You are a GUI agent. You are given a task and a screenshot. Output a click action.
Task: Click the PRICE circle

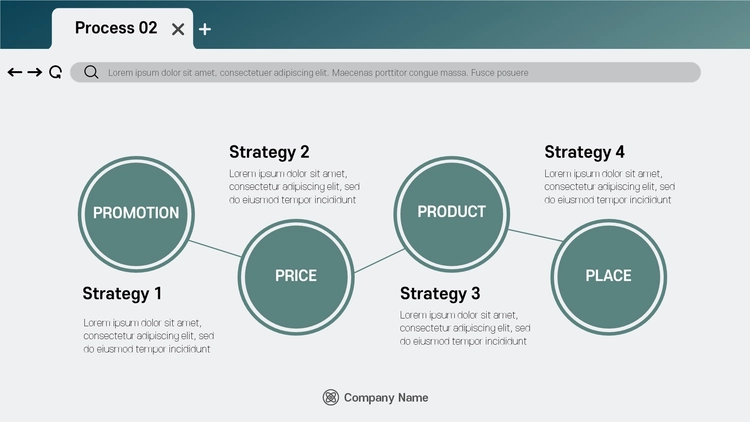(x=296, y=277)
